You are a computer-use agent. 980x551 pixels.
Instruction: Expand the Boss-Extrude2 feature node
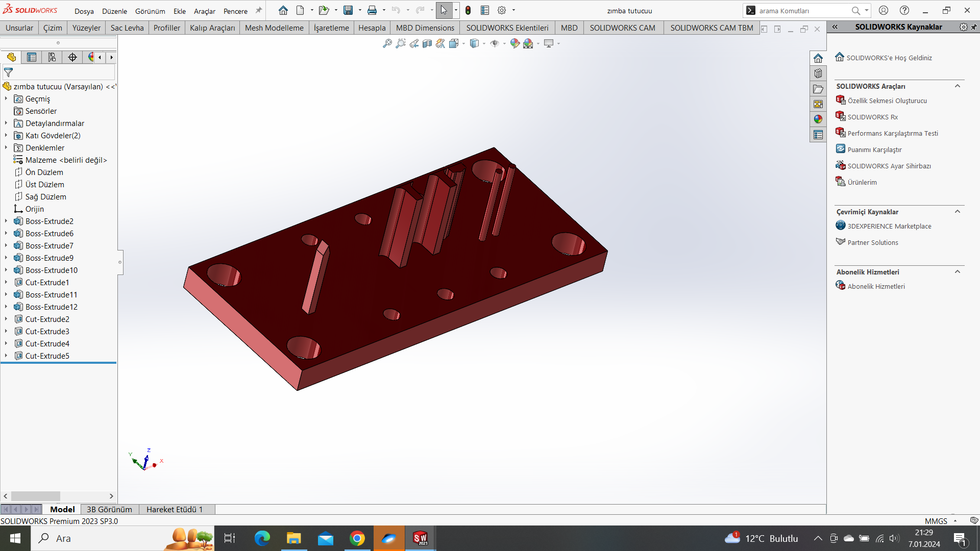[6, 221]
